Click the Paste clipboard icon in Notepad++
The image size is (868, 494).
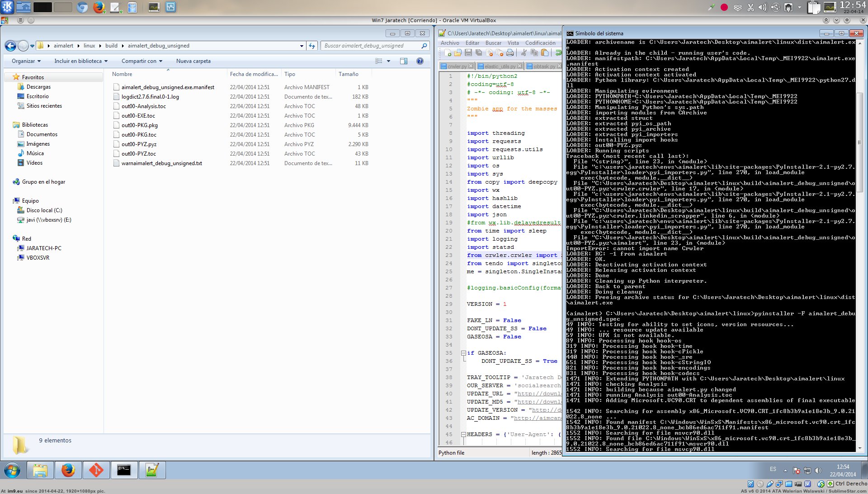[x=545, y=53]
